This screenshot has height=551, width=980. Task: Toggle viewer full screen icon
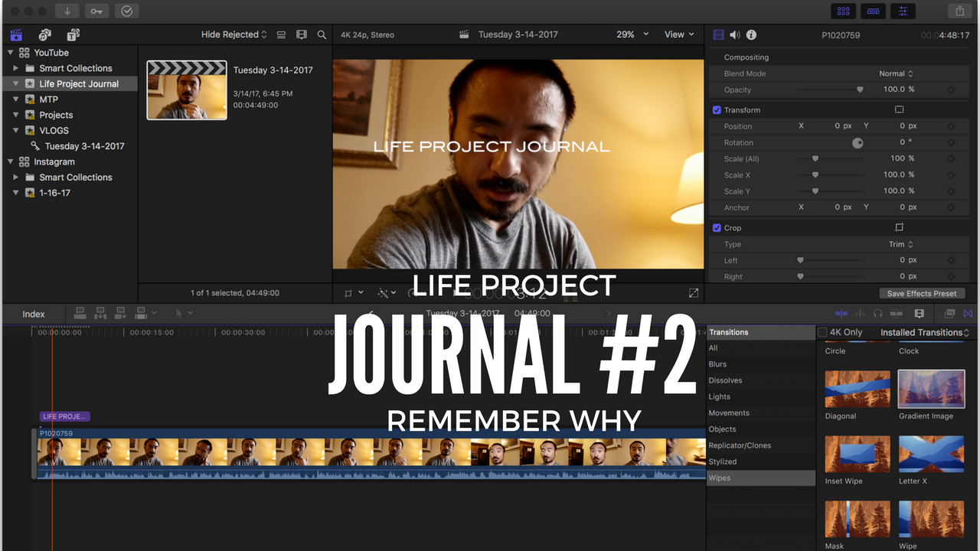click(694, 293)
